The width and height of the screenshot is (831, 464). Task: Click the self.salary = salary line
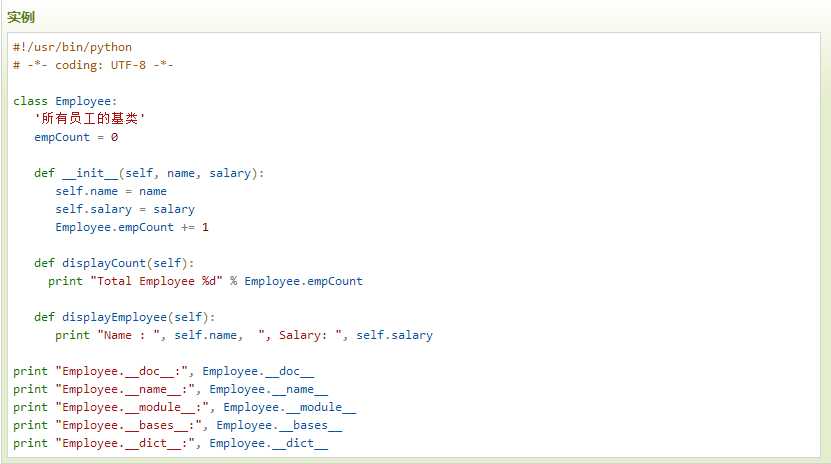(x=125, y=209)
